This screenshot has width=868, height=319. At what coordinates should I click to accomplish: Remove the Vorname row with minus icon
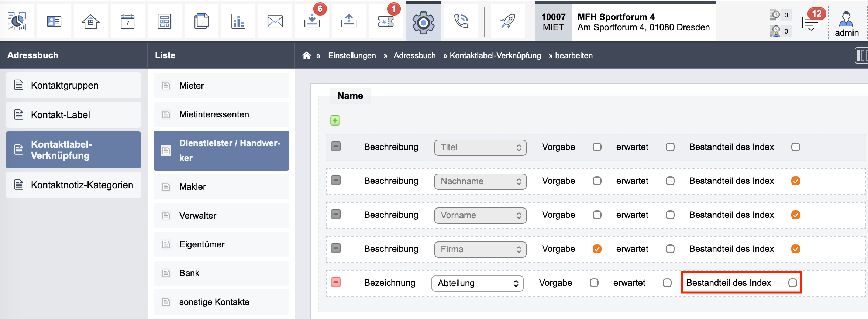pos(336,214)
